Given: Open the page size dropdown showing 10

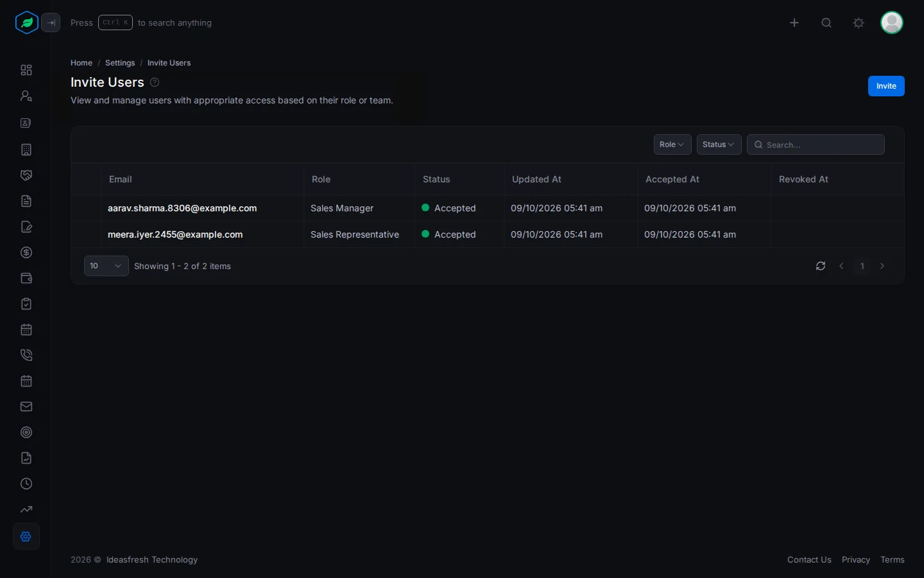Looking at the screenshot, I should (107, 266).
